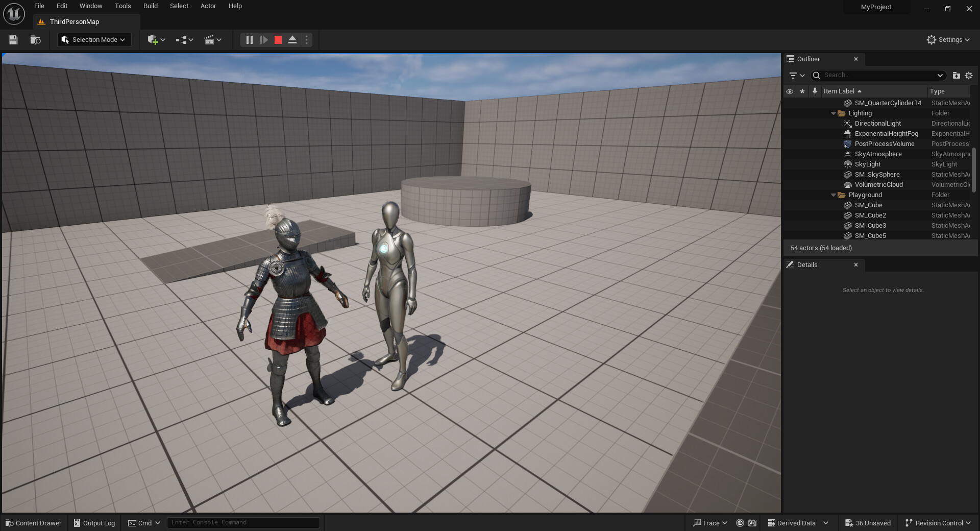980x531 pixels.
Task: Close the Details panel tab
Action: pos(856,265)
